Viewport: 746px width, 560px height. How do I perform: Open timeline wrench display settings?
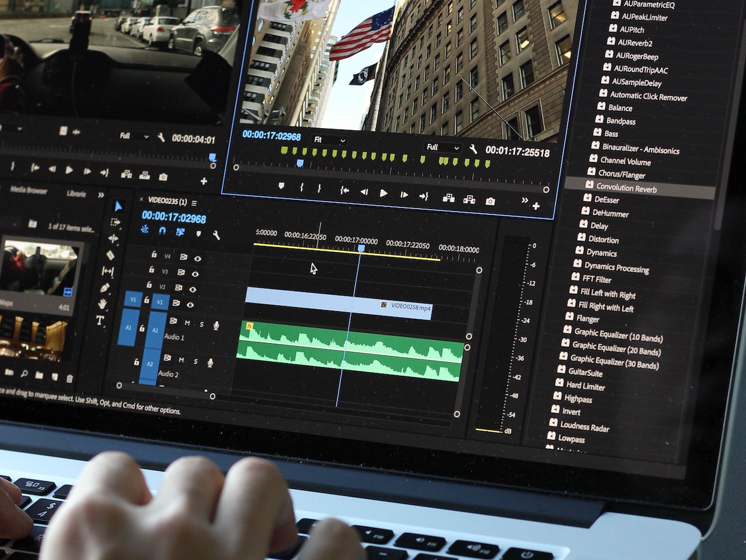[216, 235]
